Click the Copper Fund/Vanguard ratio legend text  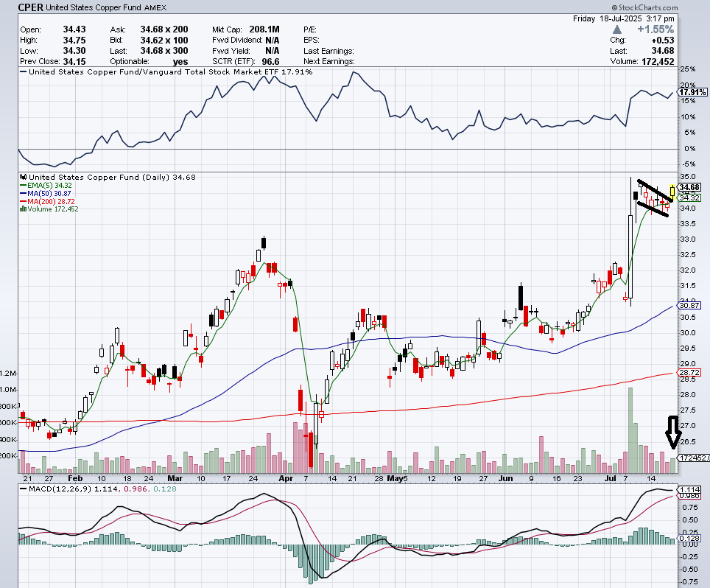click(x=170, y=71)
